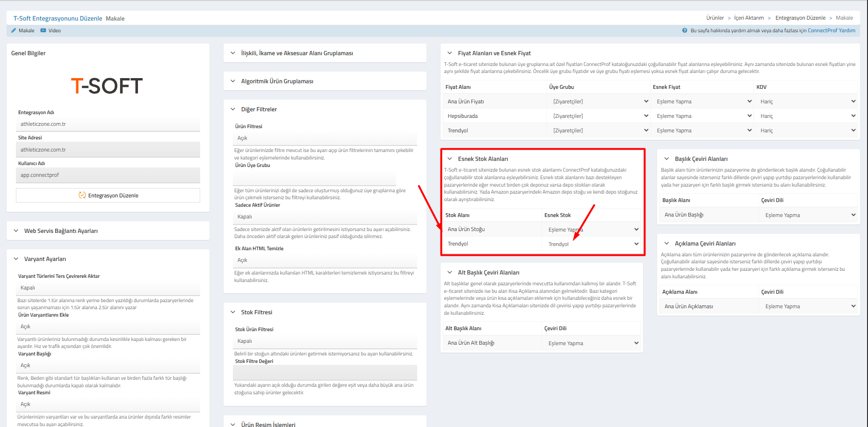
Task: Open Esnek Fiyat dropdown for Ana Ürün Fiyatı
Action: (x=702, y=101)
